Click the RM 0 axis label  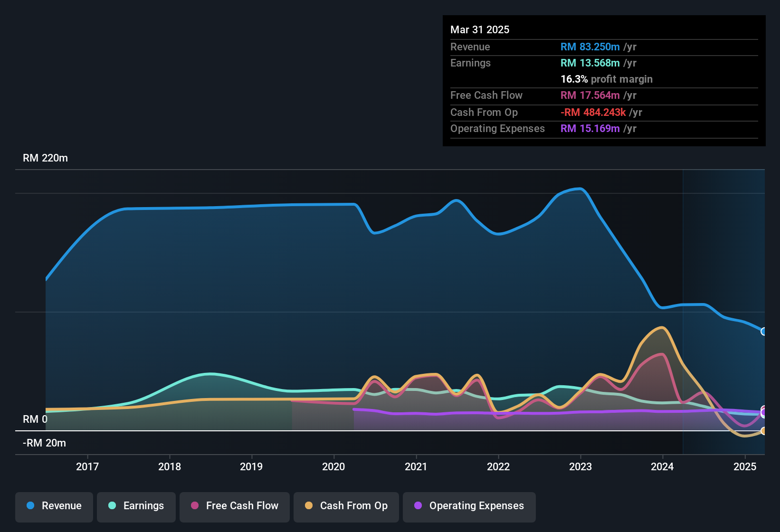pyautogui.click(x=35, y=419)
